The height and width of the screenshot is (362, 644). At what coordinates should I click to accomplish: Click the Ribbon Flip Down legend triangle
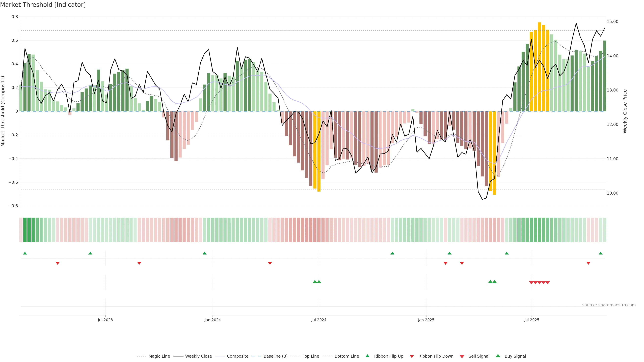click(x=412, y=356)
